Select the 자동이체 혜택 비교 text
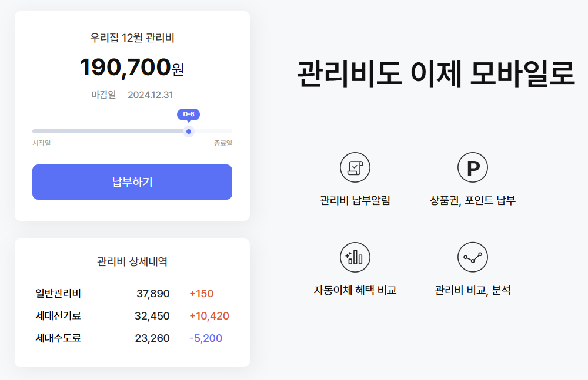 355,291
